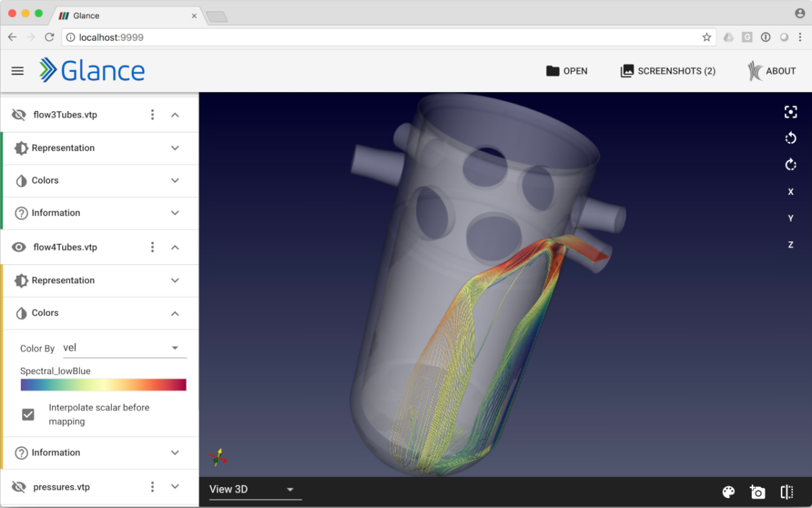Open the background color palette icon
812x508 pixels.
pos(729,492)
